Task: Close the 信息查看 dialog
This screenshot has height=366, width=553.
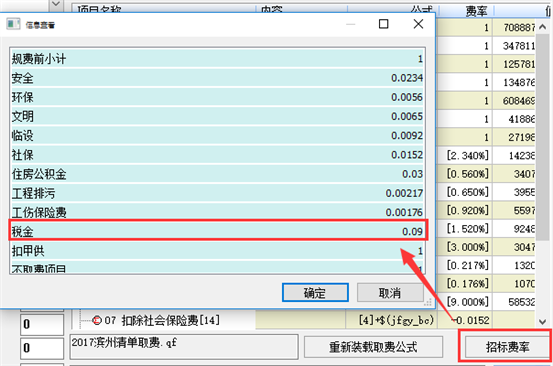Action: click(418, 24)
